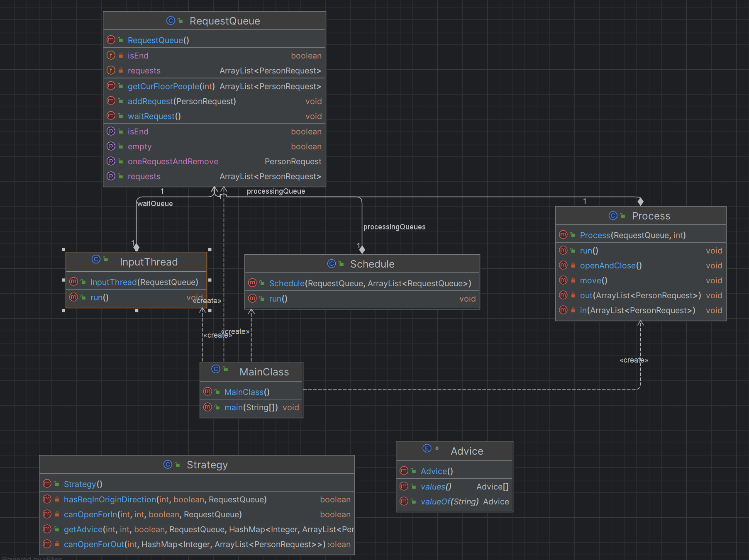
Task: Click the «create» label near Process
Action: tap(634, 360)
